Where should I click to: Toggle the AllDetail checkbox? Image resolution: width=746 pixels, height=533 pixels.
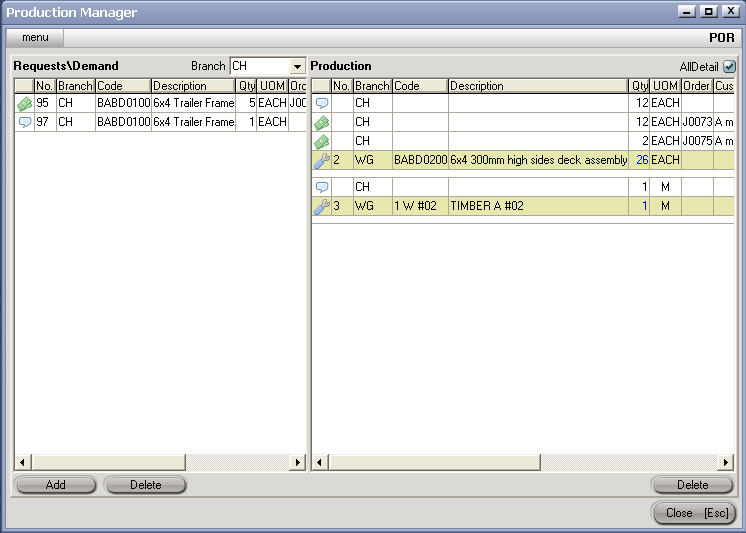point(729,66)
